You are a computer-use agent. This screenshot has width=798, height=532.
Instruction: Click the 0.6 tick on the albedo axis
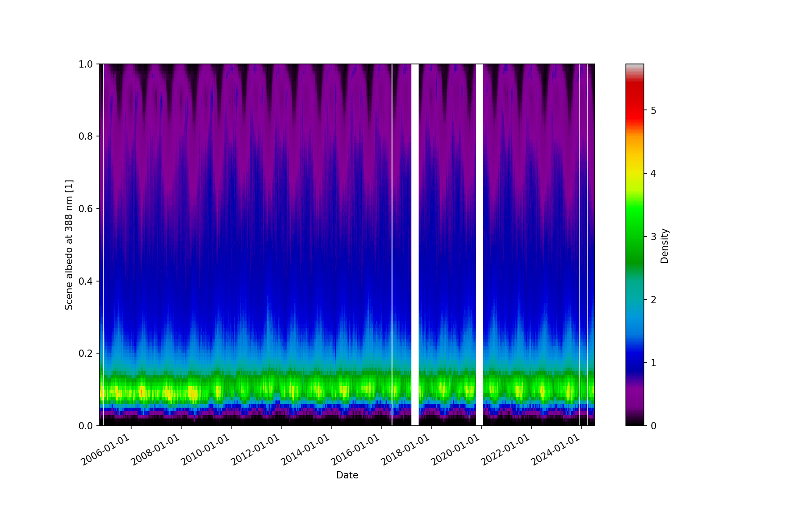coord(86,209)
